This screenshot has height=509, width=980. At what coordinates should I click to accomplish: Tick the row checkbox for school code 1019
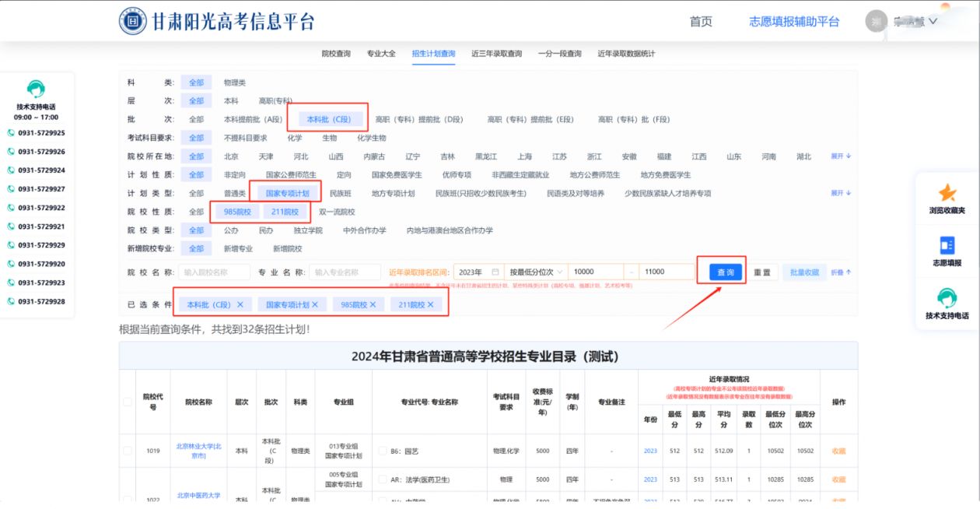point(128,451)
